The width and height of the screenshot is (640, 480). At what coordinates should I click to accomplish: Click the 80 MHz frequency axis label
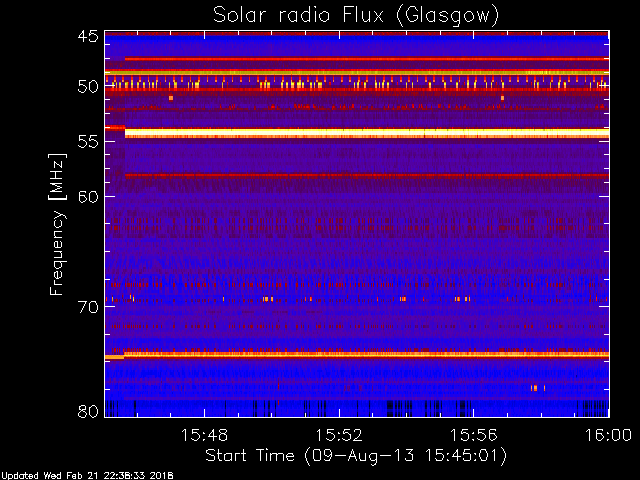[x=88, y=411]
